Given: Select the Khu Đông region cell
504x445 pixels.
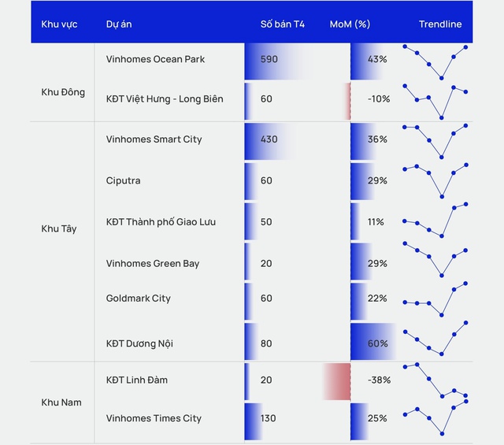Looking at the screenshot, I should click(x=63, y=92).
